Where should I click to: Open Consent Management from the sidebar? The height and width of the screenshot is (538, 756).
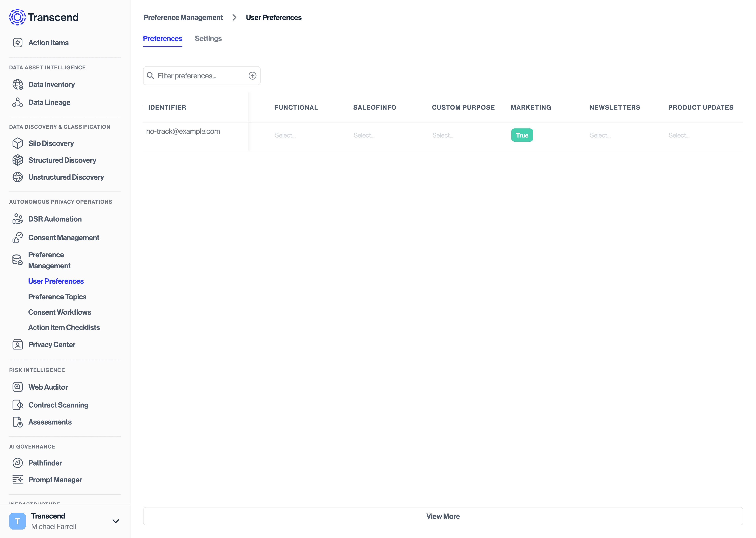point(64,238)
